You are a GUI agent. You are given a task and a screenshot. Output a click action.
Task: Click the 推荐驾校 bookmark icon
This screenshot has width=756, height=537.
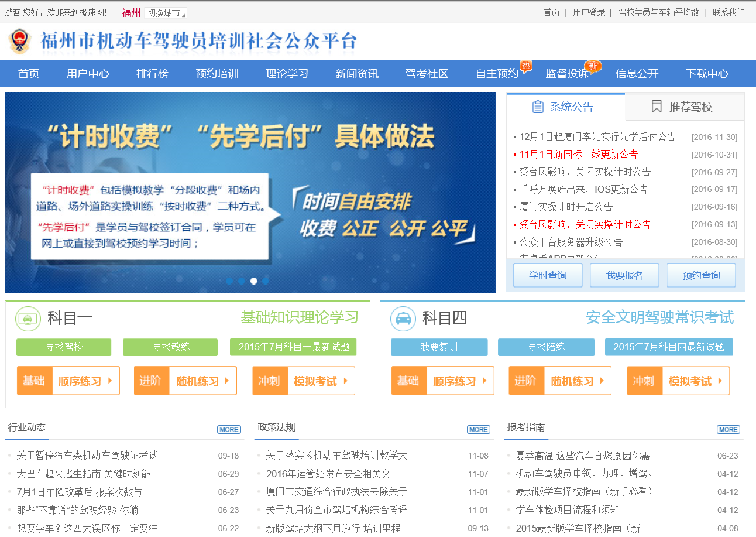pyautogui.click(x=657, y=107)
